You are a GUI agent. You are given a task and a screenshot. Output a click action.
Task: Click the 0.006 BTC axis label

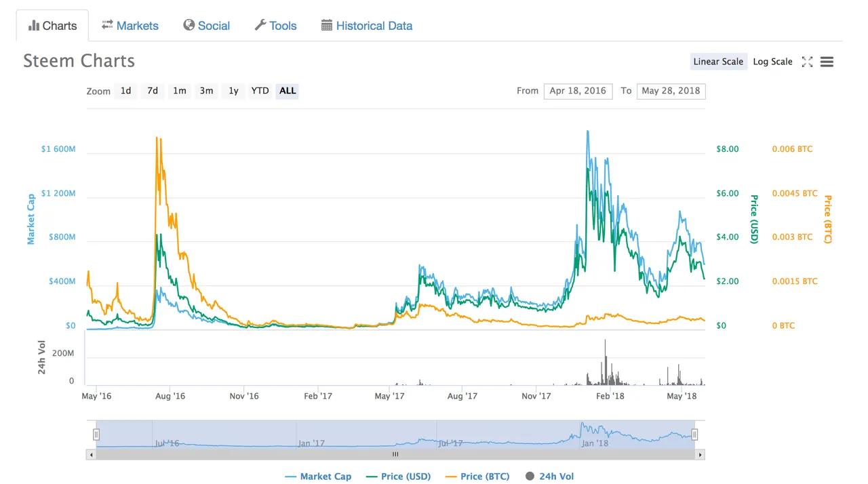coord(792,149)
